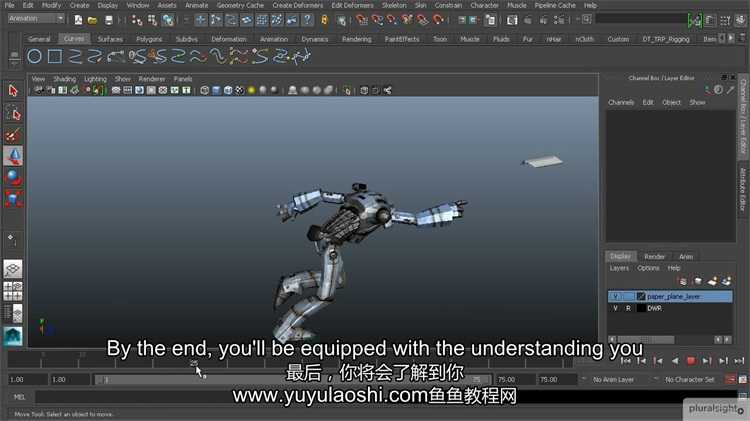Open animation preferences icon
Image resolution: width=750 pixels, height=421 pixels.
(x=742, y=379)
